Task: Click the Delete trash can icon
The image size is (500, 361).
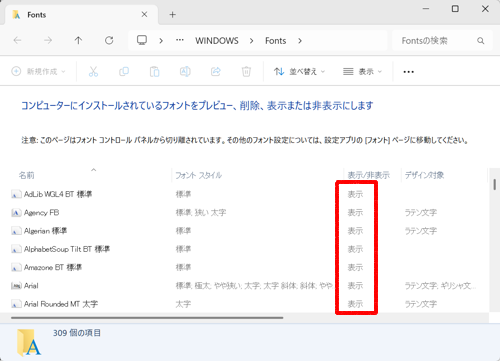Action: [246, 71]
